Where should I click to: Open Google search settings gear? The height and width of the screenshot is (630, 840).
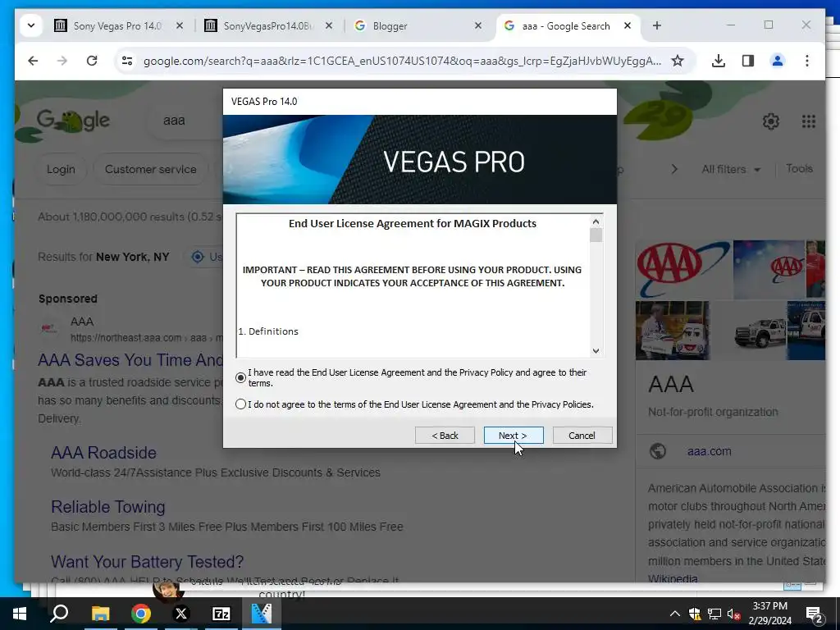tap(771, 121)
